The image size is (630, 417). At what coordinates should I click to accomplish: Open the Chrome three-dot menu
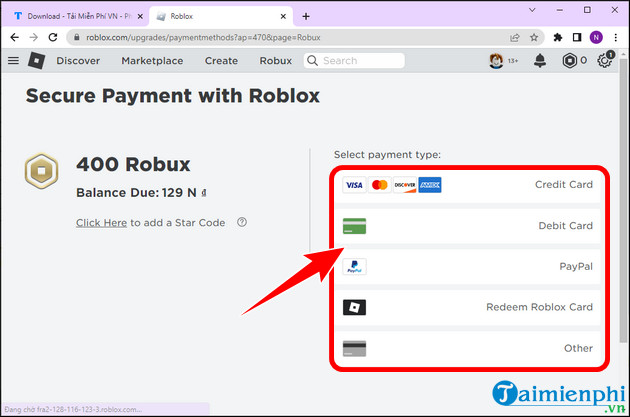point(616,37)
